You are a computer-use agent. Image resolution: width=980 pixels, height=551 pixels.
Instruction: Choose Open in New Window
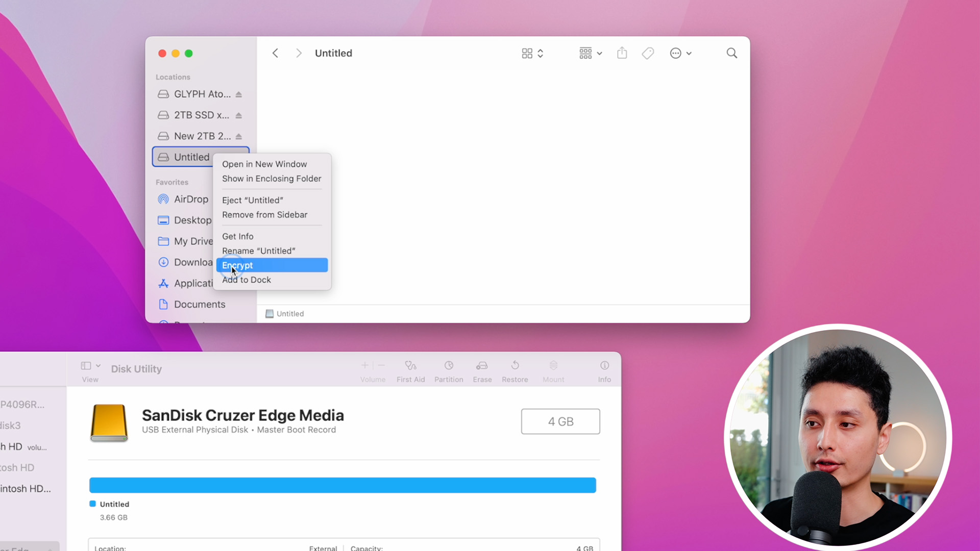point(272,164)
